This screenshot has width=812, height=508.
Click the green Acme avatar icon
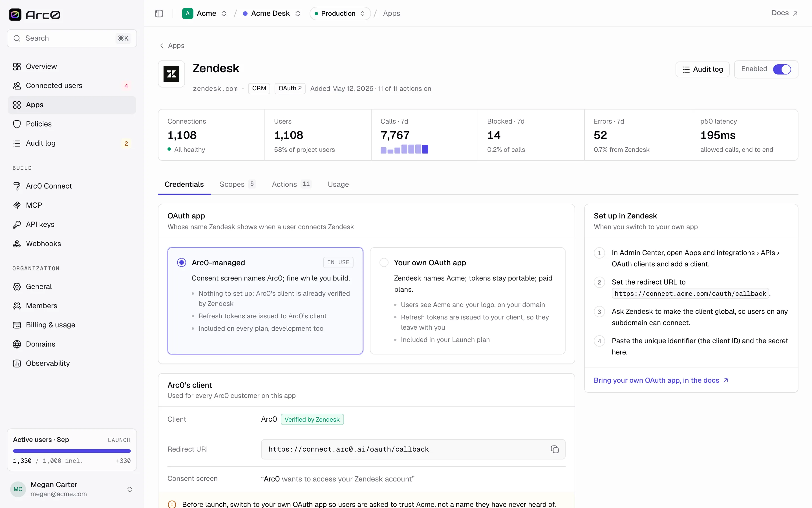pyautogui.click(x=187, y=14)
